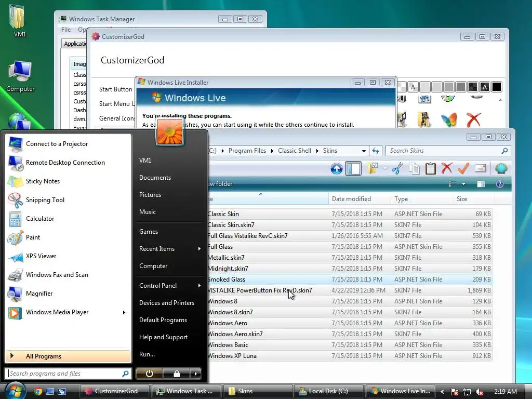
Task: Click the envelope Email icon in Skins toolbar
Action: (480, 168)
